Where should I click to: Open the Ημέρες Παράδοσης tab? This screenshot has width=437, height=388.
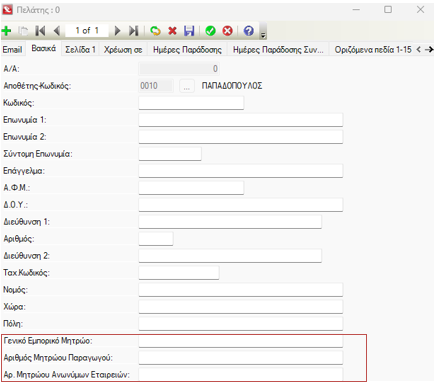tap(187, 50)
